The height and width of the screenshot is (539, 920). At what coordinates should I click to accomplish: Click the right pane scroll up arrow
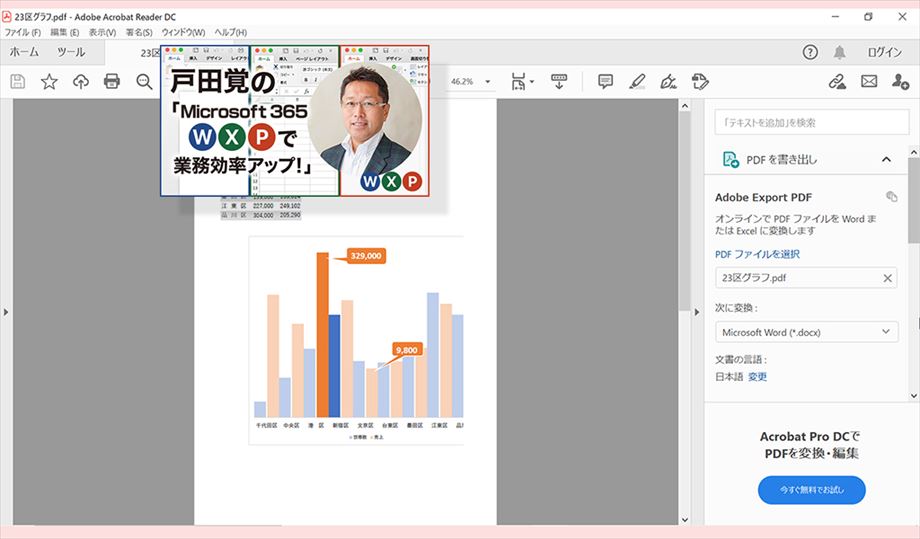coord(914,152)
